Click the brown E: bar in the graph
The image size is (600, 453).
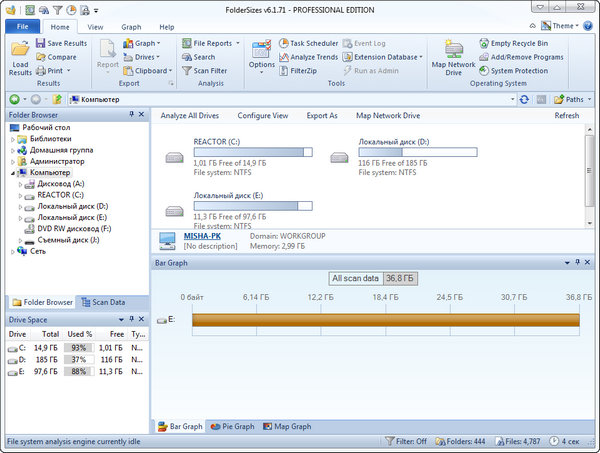pyautogui.click(x=385, y=319)
